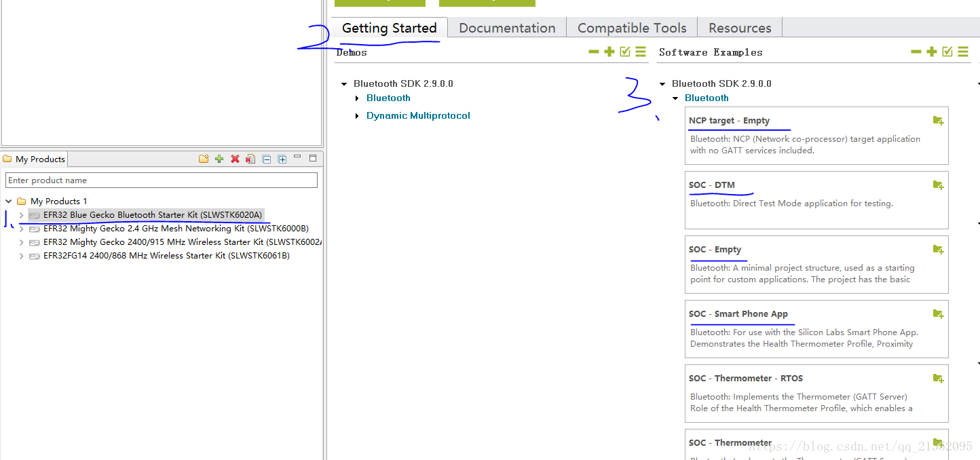Select SOC - Smart Phone App title
The image size is (980, 460).
coord(738,313)
